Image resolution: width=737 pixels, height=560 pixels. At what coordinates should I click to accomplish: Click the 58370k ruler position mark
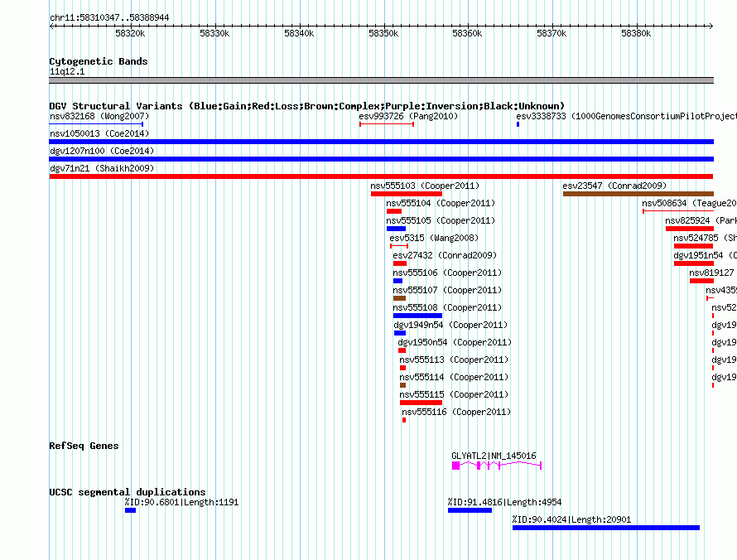click(x=552, y=33)
